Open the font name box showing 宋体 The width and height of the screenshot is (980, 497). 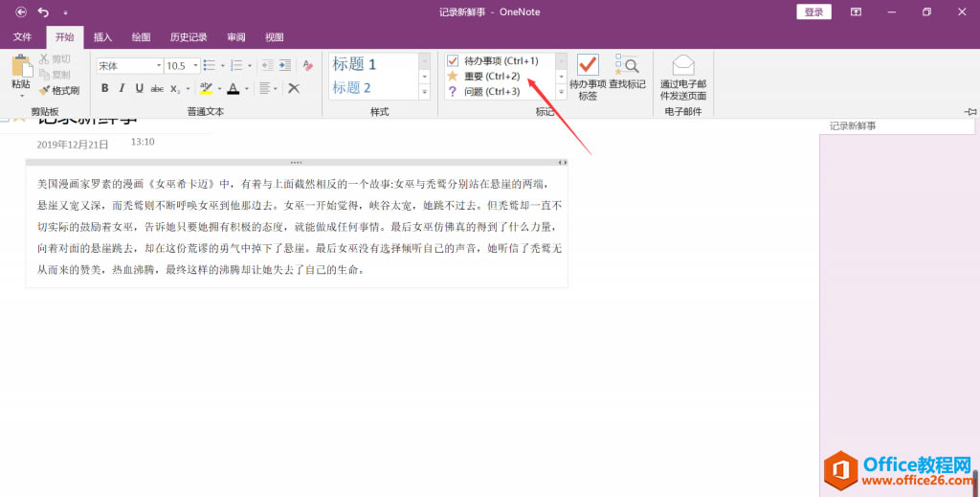pos(130,66)
